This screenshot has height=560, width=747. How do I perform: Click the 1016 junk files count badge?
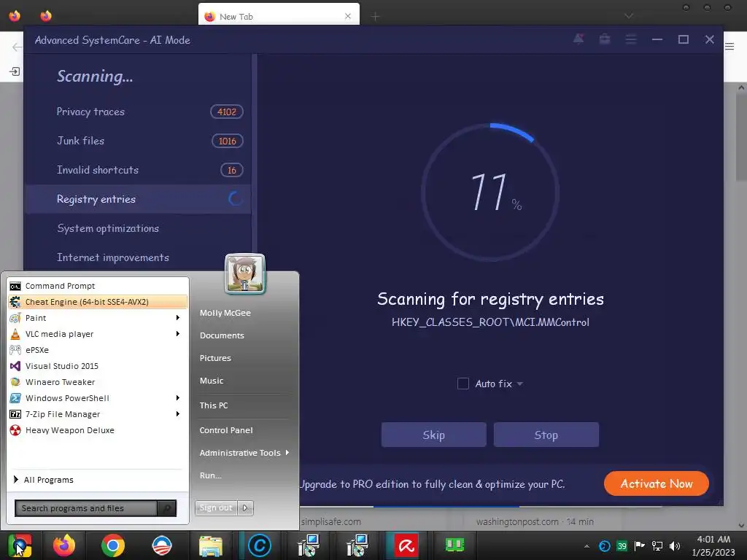(228, 141)
